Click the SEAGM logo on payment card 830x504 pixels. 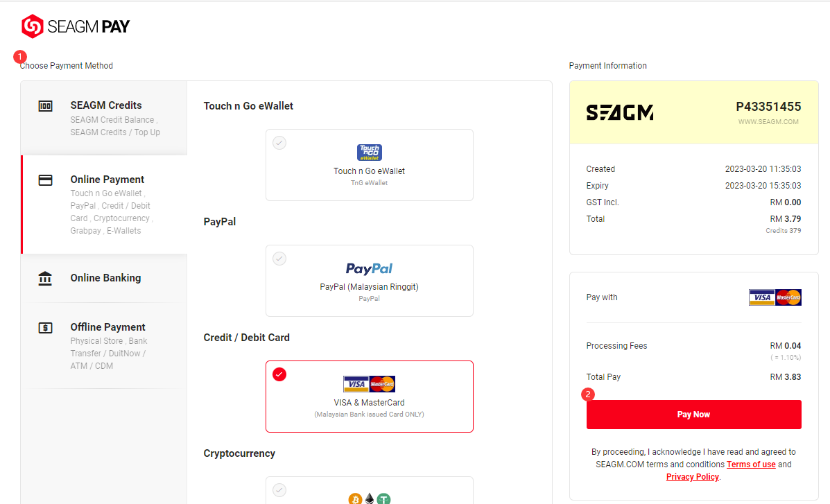pos(620,113)
